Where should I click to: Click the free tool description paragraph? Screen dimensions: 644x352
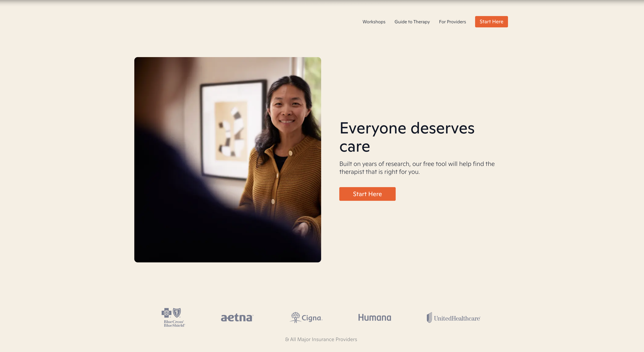click(x=417, y=168)
